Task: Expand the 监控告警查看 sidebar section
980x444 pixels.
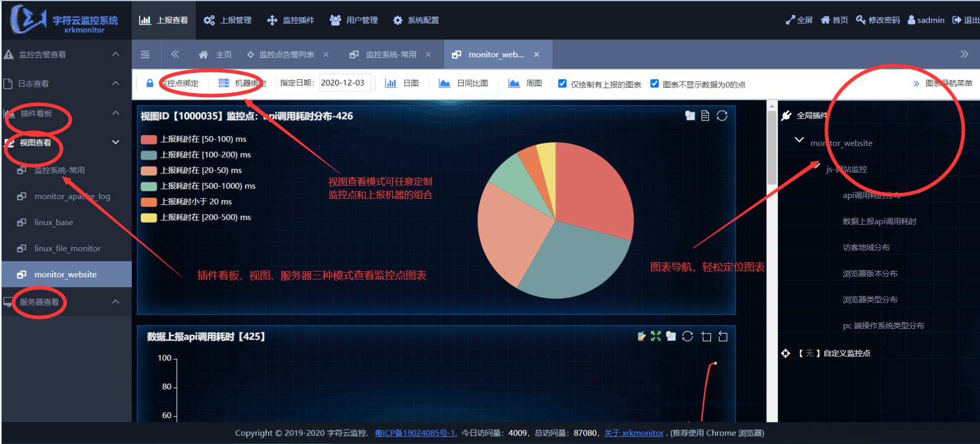Action: click(115, 54)
